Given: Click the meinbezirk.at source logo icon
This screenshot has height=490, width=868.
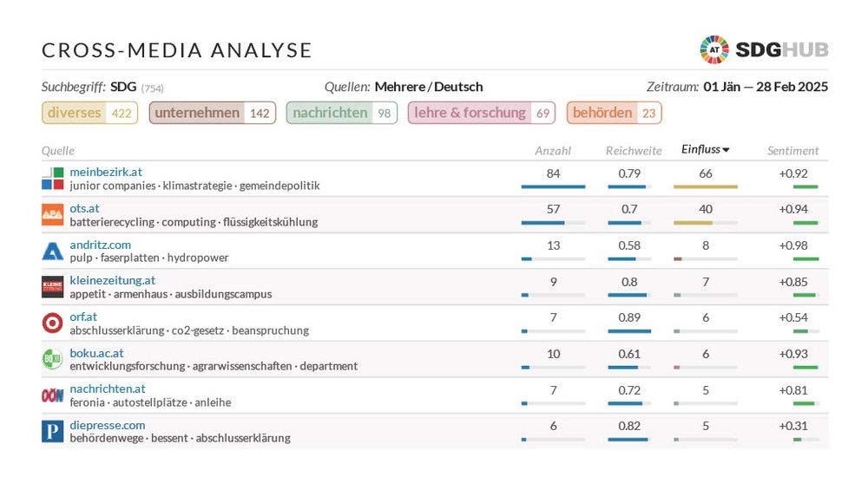Looking at the screenshot, I should coord(53,179).
